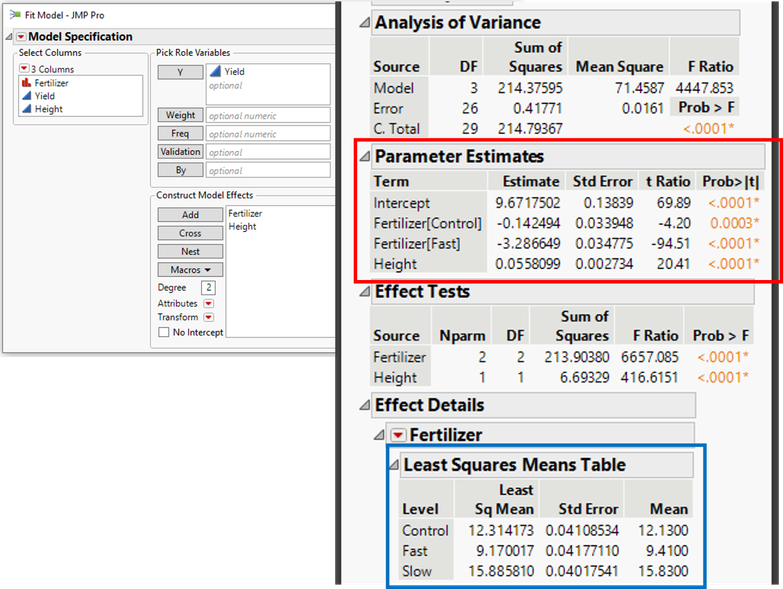Open the Attributes red triangle menu

tap(209, 303)
